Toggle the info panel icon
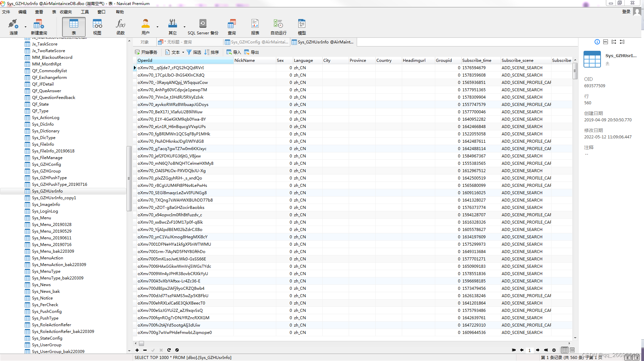The width and height of the screenshot is (644, 361). point(597,42)
